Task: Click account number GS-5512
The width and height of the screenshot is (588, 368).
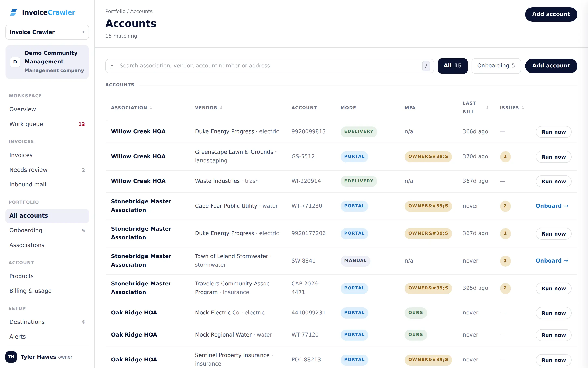Action: [x=303, y=156]
